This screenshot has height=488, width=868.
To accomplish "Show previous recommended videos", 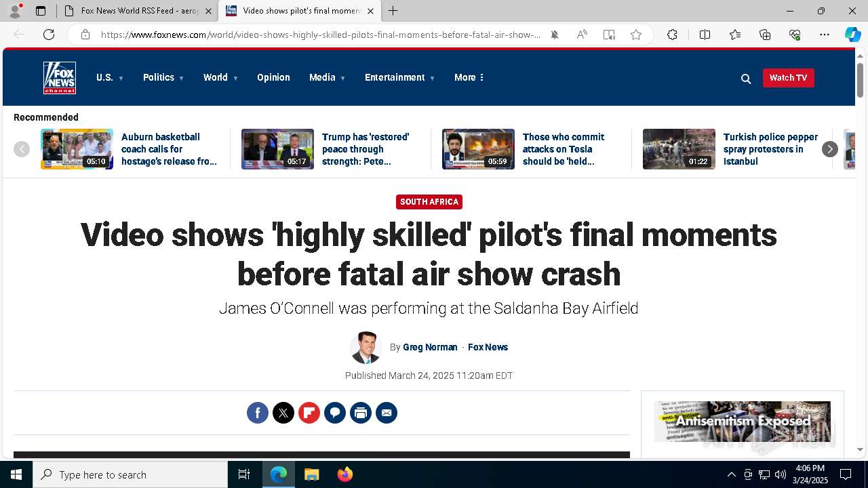I will click(x=22, y=149).
